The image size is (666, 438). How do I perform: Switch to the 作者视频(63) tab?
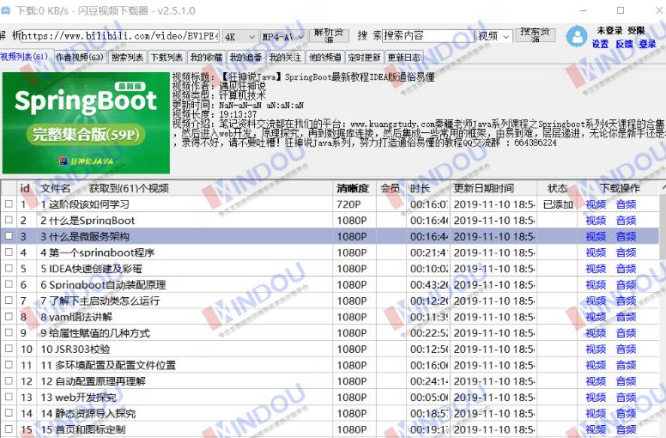coord(80,57)
